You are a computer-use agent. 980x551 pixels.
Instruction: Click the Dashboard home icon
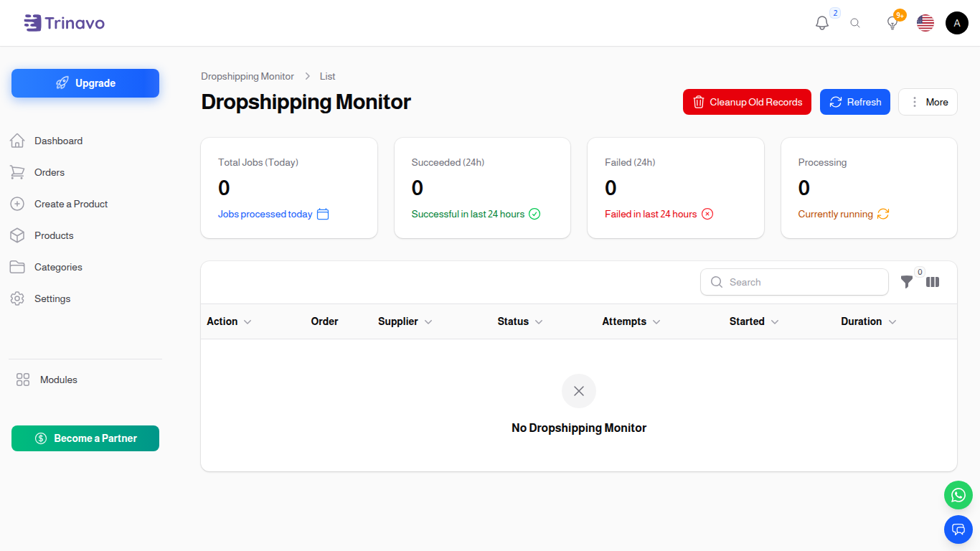[17, 141]
